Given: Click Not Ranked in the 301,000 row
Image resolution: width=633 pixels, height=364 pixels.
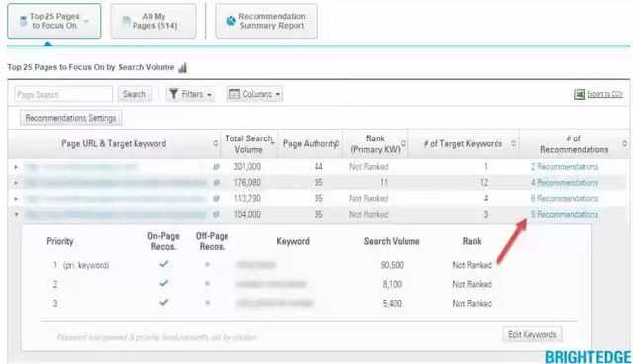Looking at the screenshot, I should [x=369, y=167].
